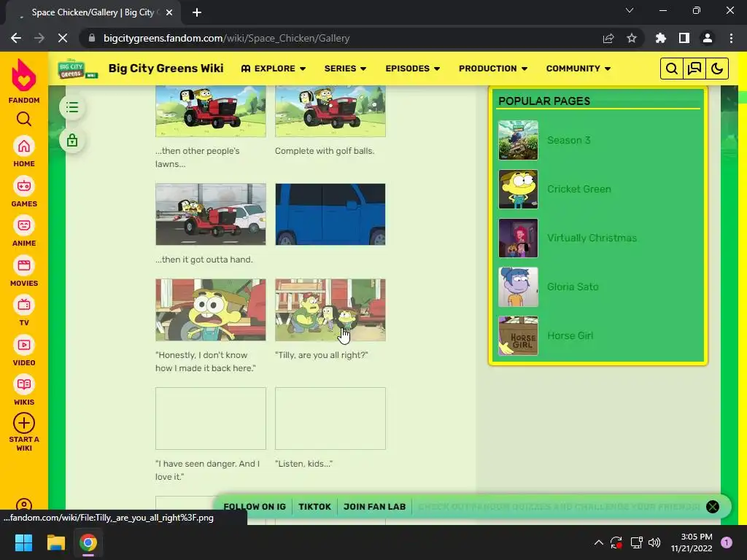Stop page loading with X button

63,38
